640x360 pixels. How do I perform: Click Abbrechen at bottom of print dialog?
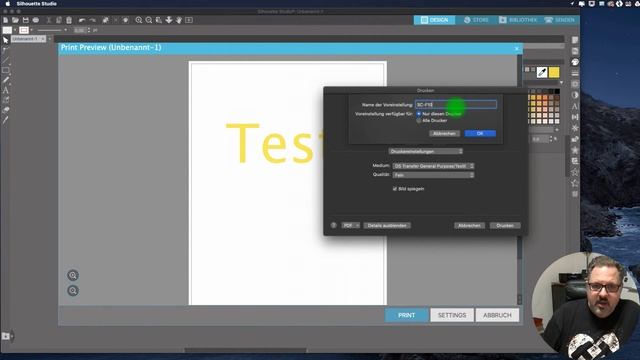tap(469, 225)
